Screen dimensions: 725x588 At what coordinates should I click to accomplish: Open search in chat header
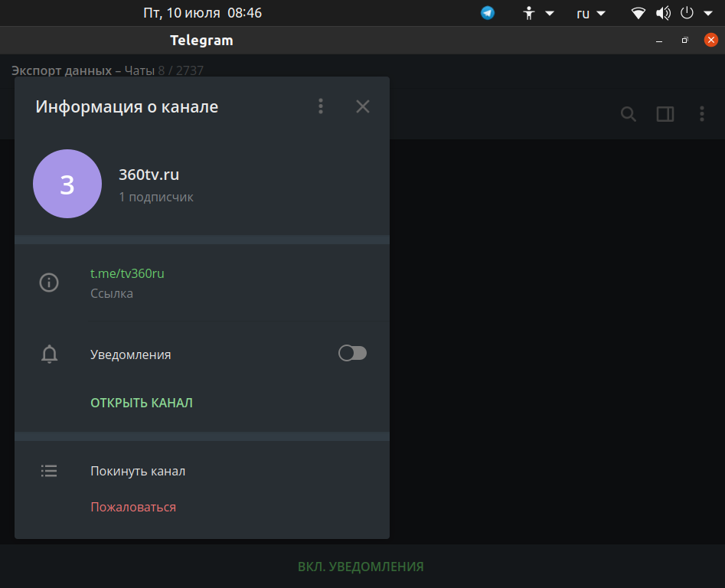(628, 114)
